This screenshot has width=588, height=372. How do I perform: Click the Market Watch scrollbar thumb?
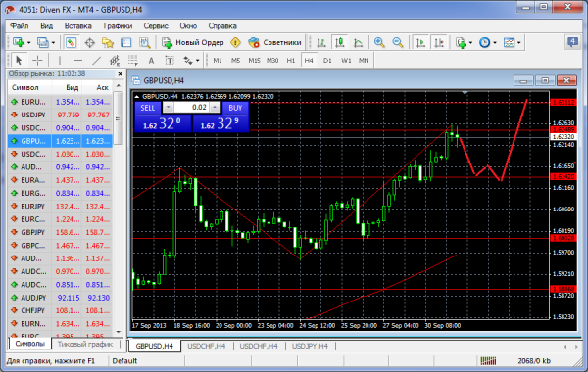[118, 117]
